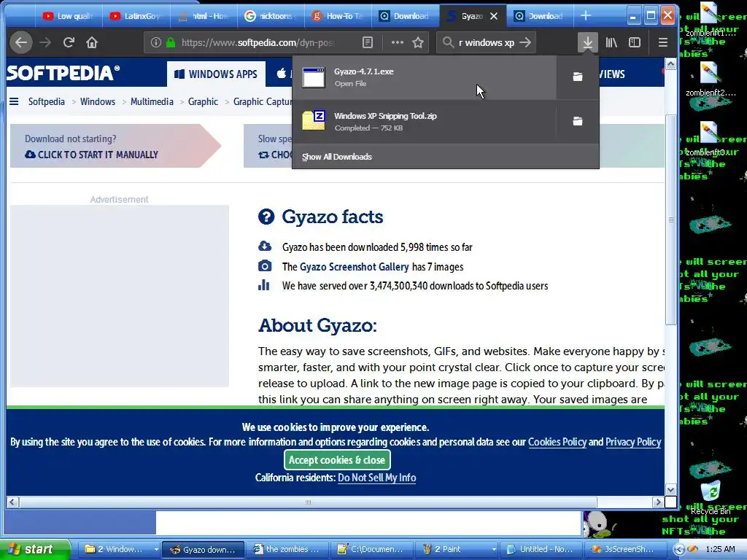Click the Multimedia breadcrumb link
The height and width of the screenshot is (560, 747).
coord(152,101)
